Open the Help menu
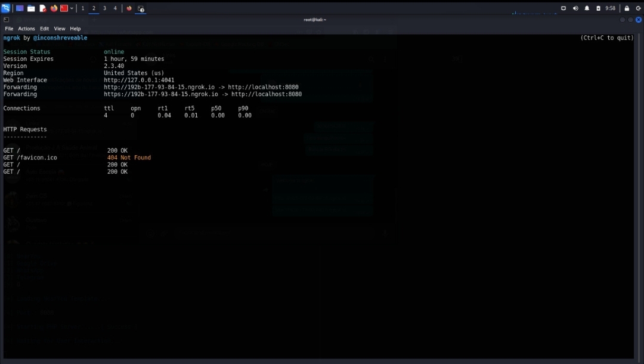 click(75, 29)
